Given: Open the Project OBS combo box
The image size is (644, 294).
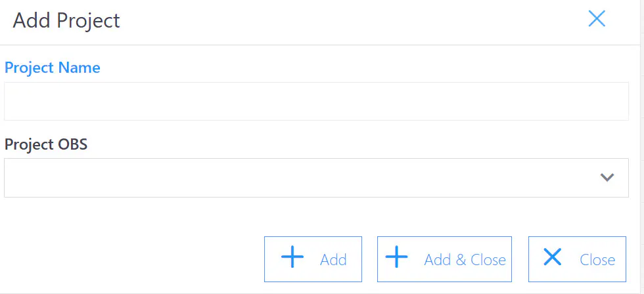Looking at the screenshot, I should pos(316,178).
